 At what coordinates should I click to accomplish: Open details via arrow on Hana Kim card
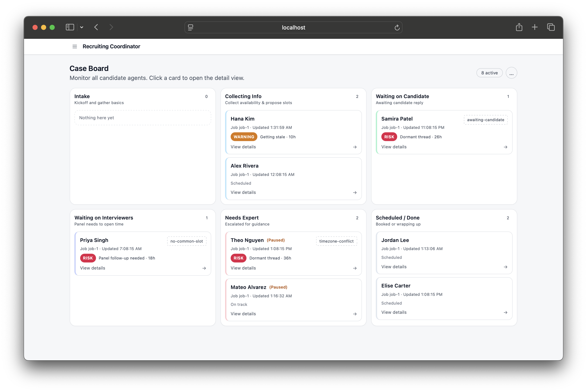(x=355, y=147)
